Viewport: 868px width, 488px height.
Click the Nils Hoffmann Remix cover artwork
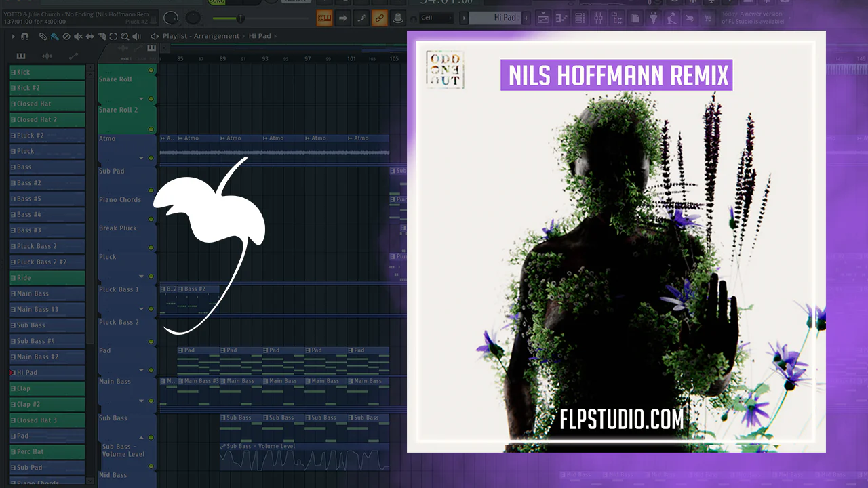tap(616, 241)
